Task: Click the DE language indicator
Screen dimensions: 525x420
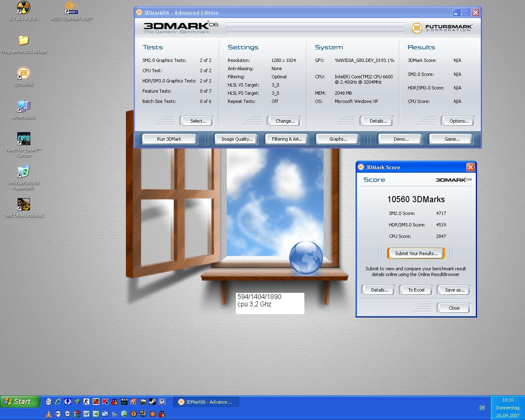Action: point(482,408)
